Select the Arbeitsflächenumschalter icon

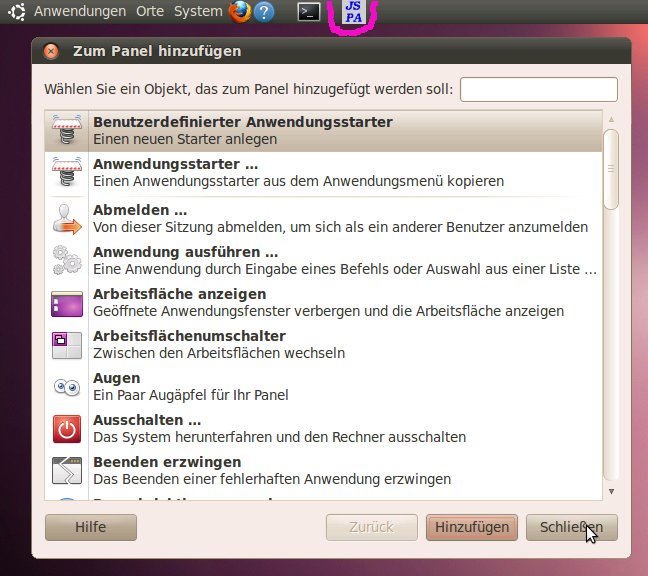tap(66, 345)
